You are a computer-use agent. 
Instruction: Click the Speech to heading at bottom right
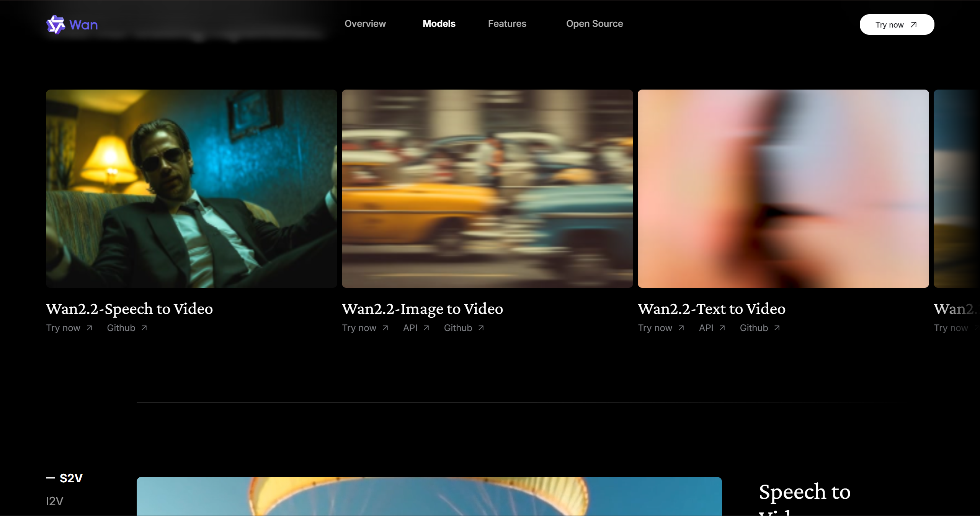pyautogui.click(x=805, y=492)
